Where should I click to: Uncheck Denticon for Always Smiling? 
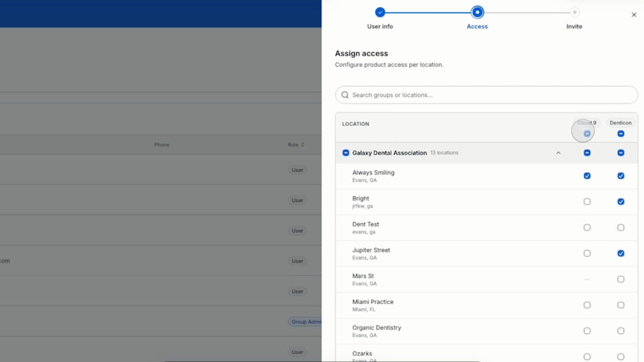point(621,176)
